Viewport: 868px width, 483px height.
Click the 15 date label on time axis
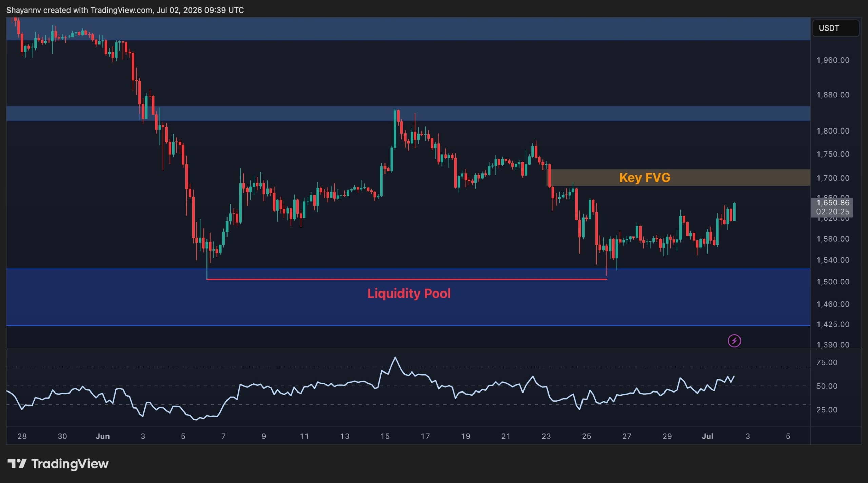pyautogui.click(x=385, y=436)
